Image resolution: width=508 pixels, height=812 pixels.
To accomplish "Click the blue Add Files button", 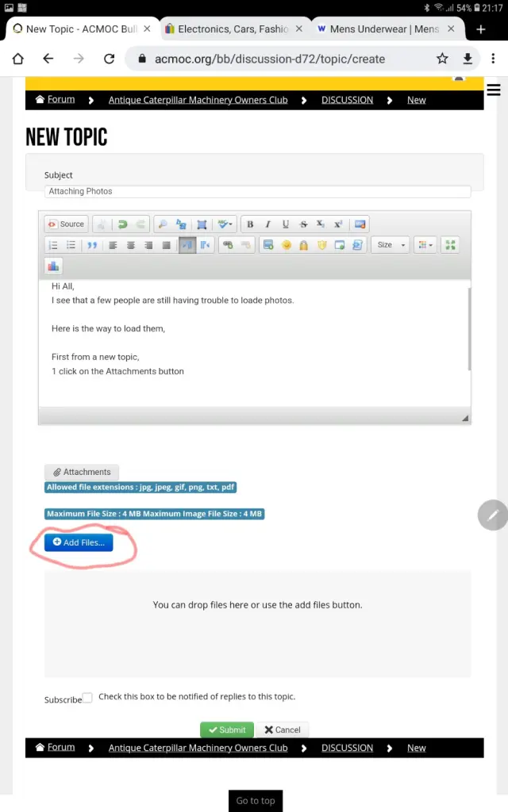I will click(x=79, y=542).
